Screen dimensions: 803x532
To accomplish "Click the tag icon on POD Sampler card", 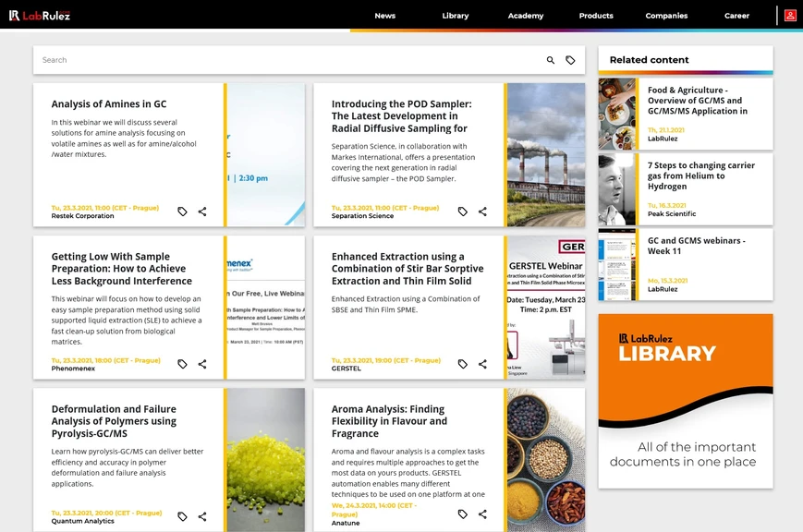I will pos(462,212).
